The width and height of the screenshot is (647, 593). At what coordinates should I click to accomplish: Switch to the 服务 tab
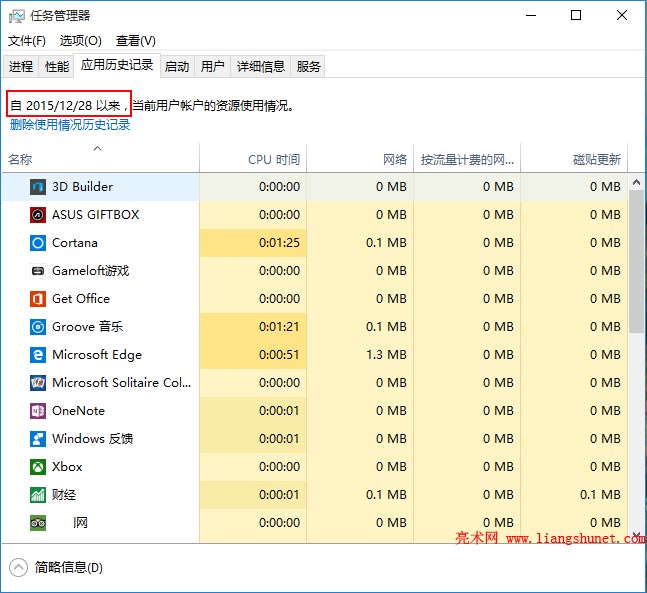pyautogui.click(x=308, y=66)
